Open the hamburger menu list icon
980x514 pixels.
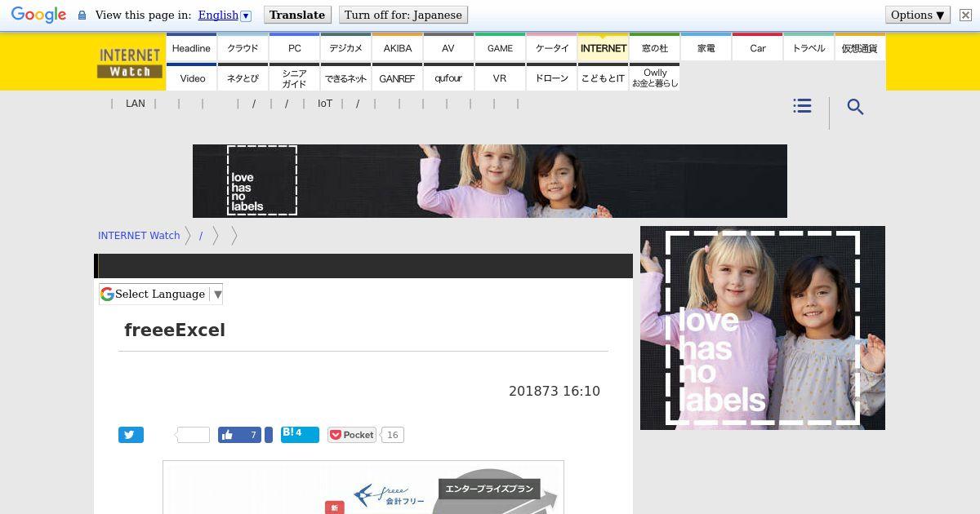(802, 106)
